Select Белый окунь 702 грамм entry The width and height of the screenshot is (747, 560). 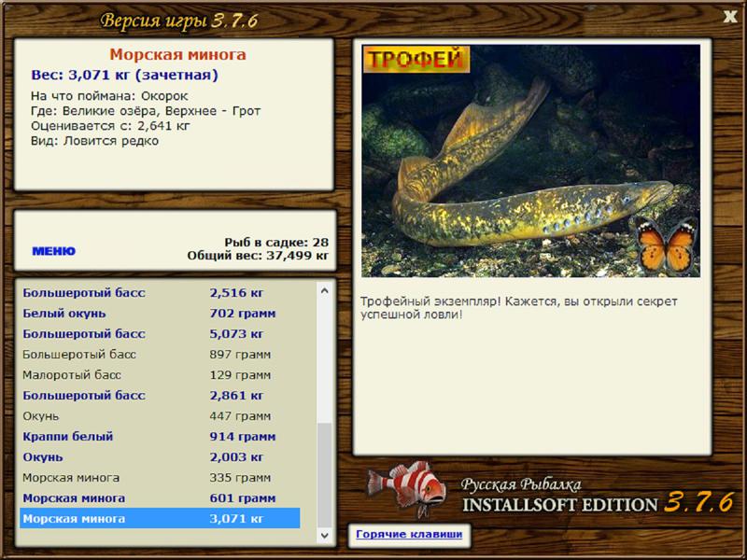160,314
